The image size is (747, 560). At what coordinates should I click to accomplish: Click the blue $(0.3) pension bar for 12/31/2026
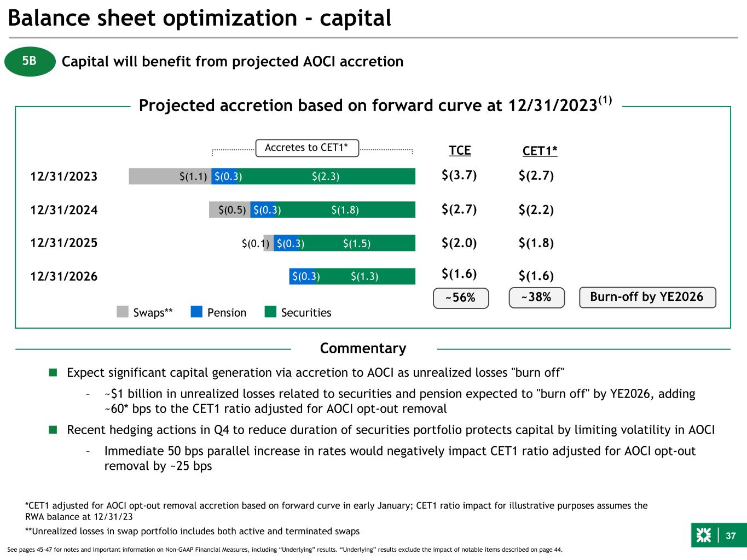[x=305, y=276]
